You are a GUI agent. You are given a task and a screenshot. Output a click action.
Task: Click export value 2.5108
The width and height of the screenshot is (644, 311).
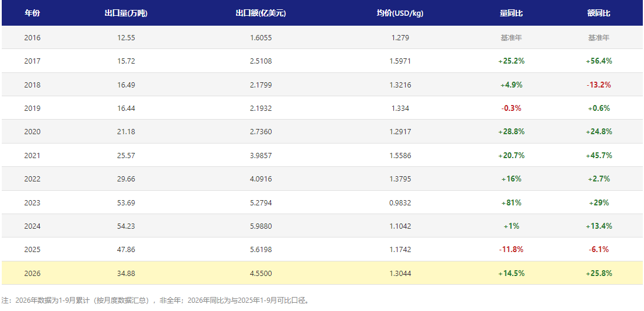tap(261, 61)
